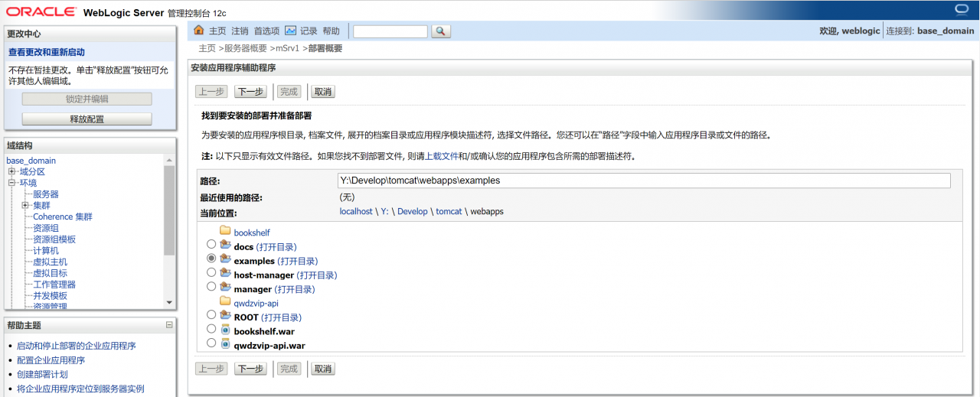Viewport: 980px width, 397px height.
Task: Click the bookshelf.war archive icon
Action: pos(225,330)
